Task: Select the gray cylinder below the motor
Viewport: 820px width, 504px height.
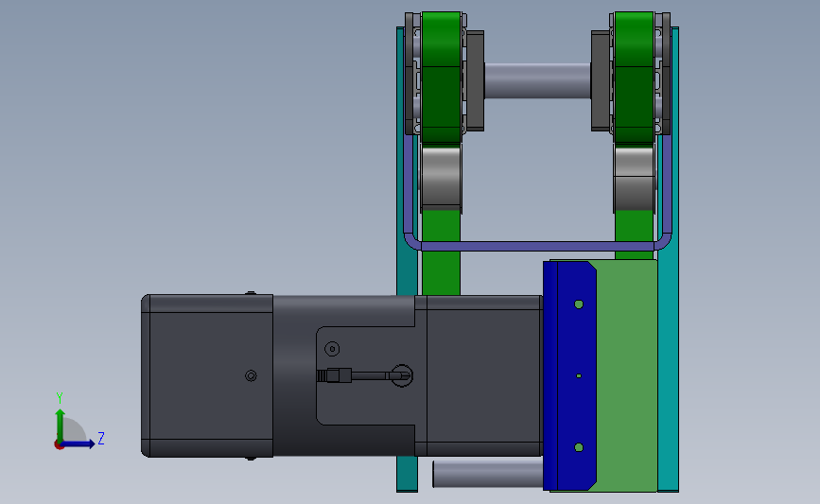Action: [487, 474]
